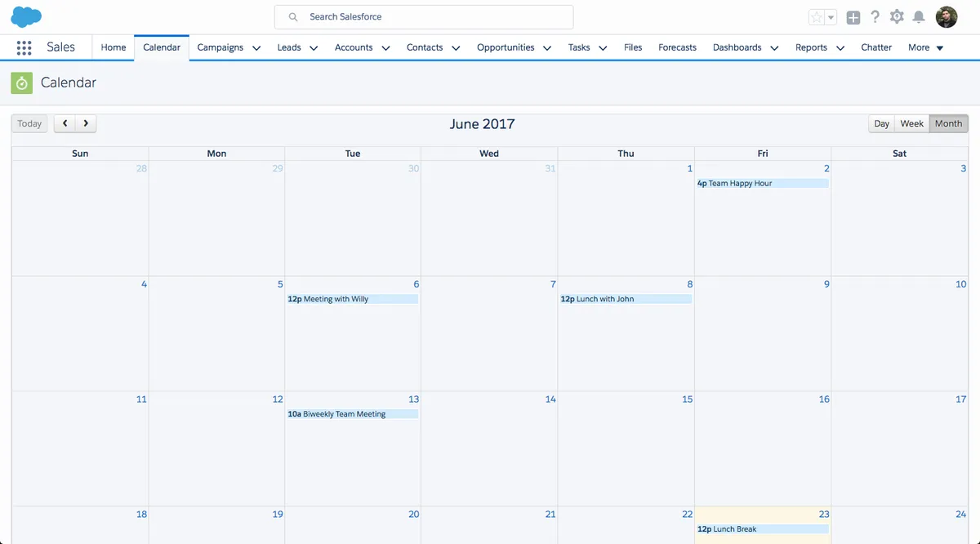Image resolution: width=980 pixels, height=544 pixels.
Task: Open the Opportunities tab
Action: click(x=506, y=47)
